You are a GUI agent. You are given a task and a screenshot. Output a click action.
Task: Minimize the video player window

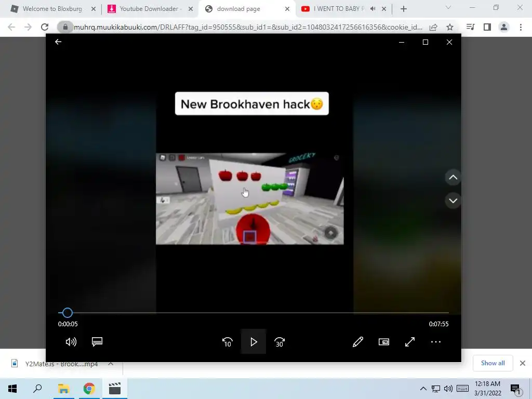(402, 42)
